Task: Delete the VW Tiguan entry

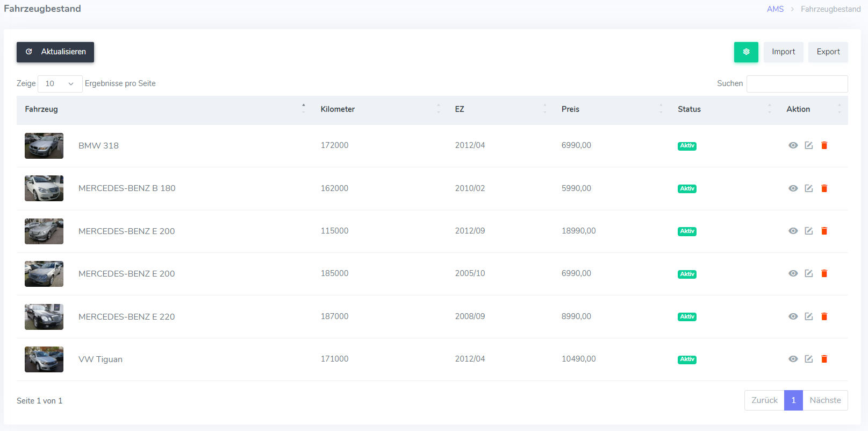Action: 824,359
